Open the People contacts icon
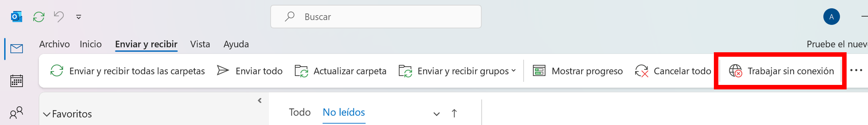868x125 pixels. coord(16,113)
